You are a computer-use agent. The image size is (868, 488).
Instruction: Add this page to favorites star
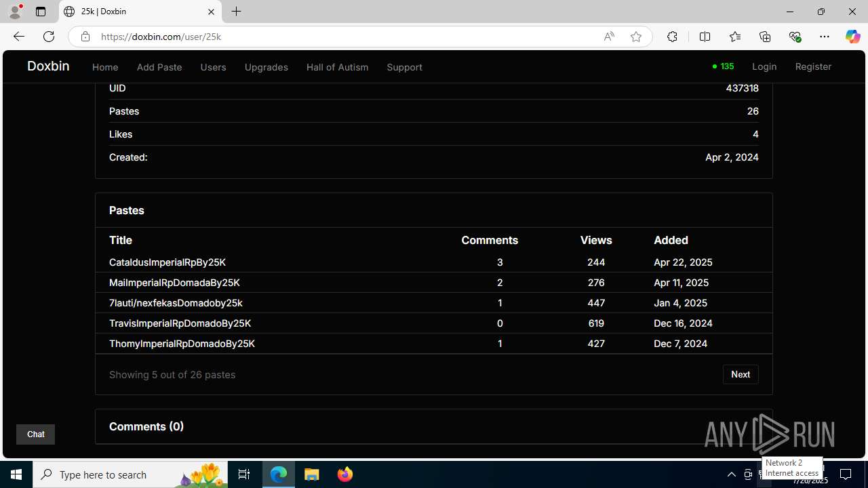tap(636, 37)
